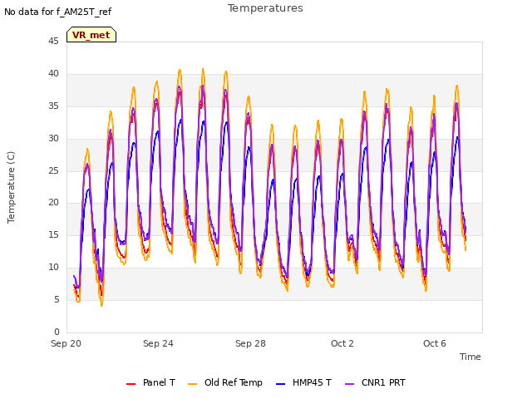Viewport: 532px width, 399px height.
Task: Click the 25 y-axis tick label
Action: pos(53,170)
